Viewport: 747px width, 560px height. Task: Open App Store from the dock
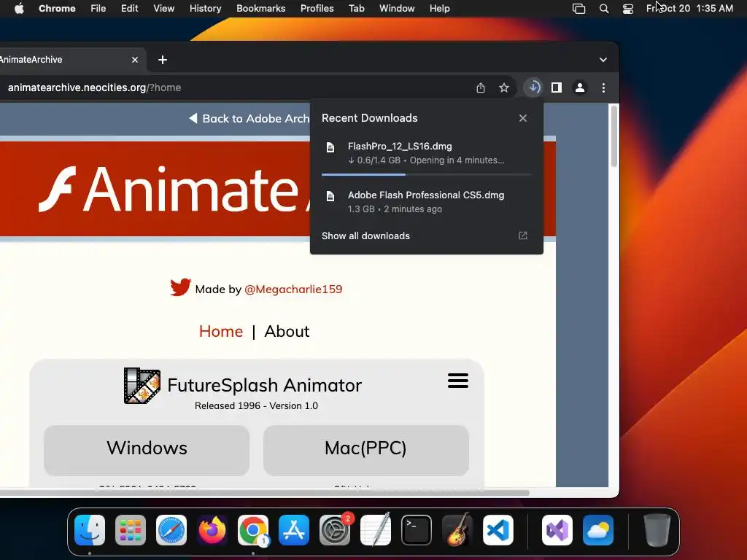click(x=294, y=530)
